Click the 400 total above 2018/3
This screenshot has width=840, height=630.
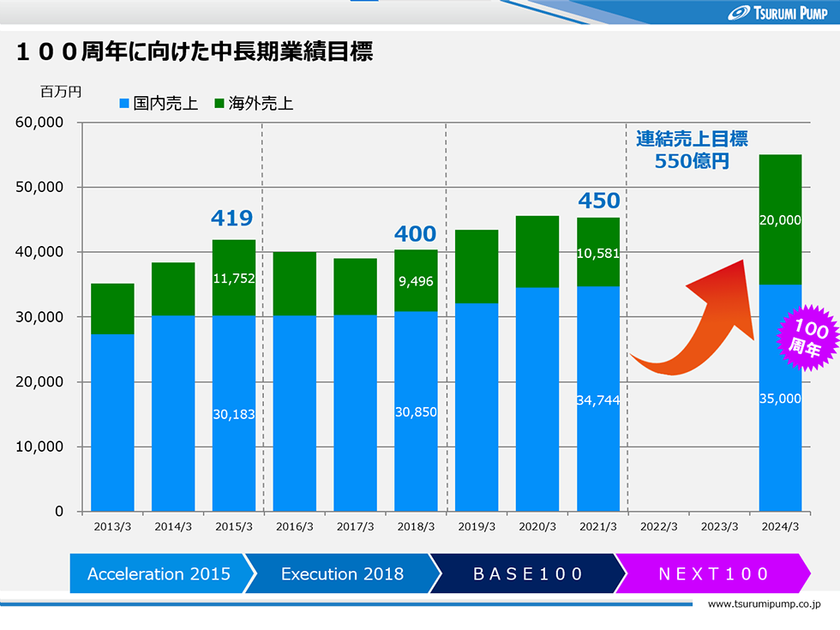click(x=415, y=234)
